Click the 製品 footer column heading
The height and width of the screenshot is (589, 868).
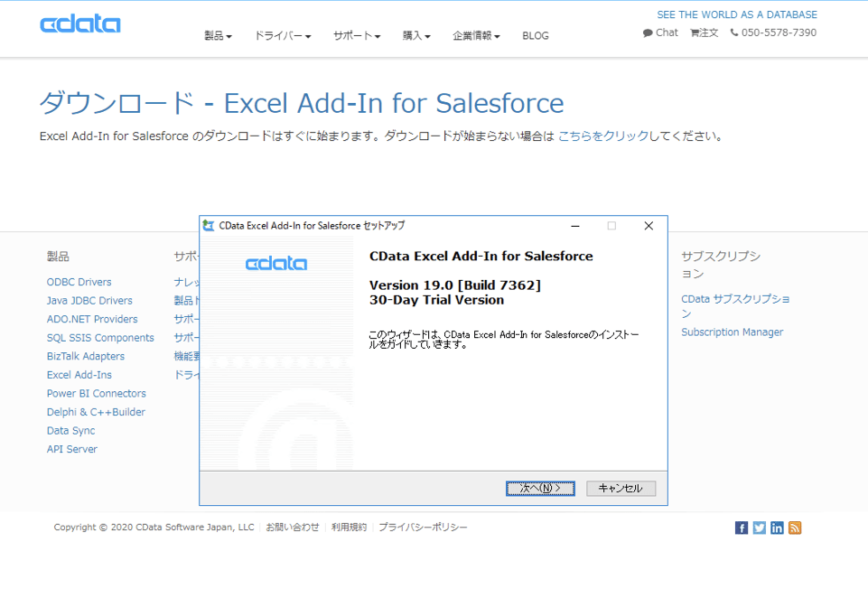58,257
